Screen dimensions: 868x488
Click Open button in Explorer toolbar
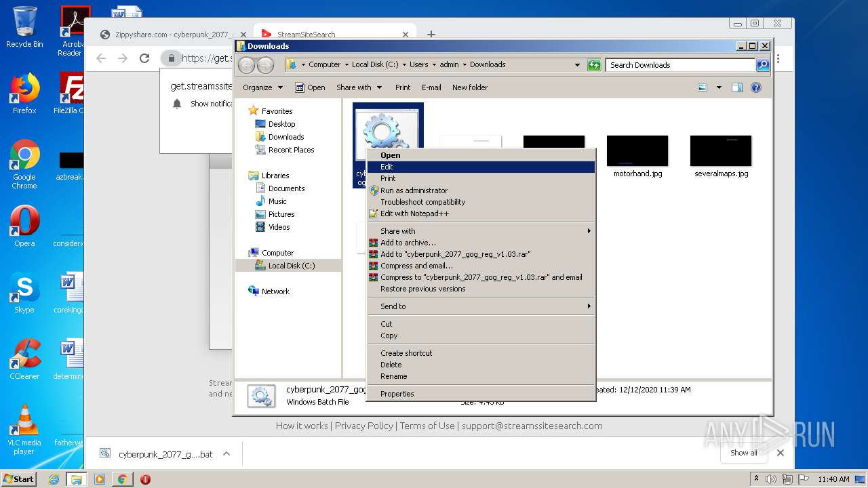click(311, 87)
